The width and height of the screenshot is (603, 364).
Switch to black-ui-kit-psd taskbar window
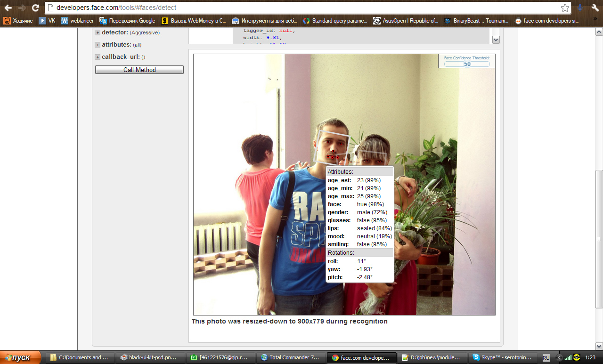click(151, 357)
